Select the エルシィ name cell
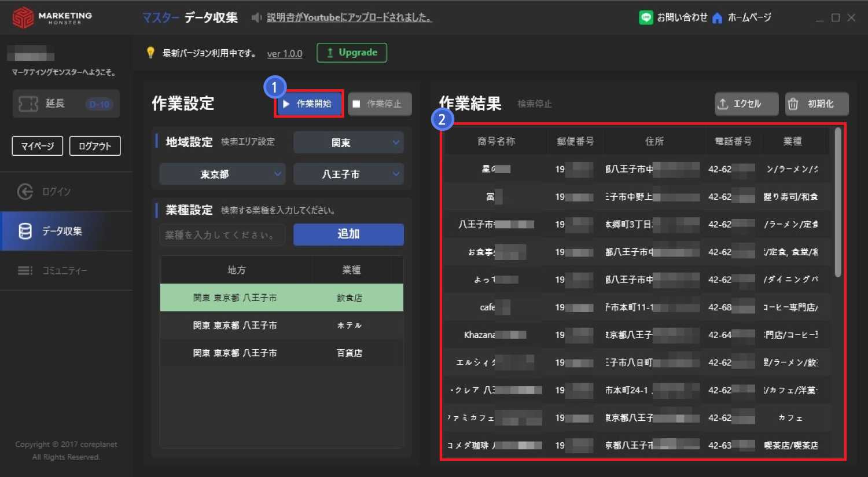Image resolution: width=868 pixels, height=477 pixels. (495, 362)
